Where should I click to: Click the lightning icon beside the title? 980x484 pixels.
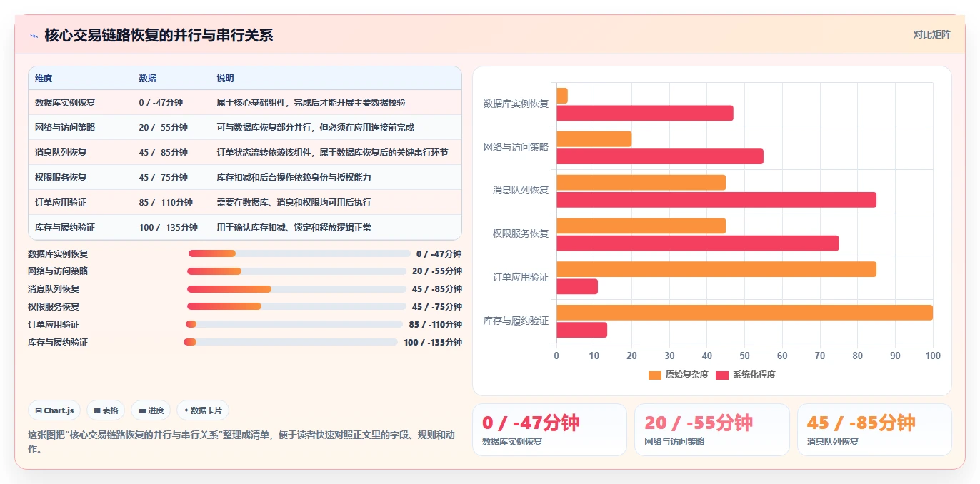34,36
